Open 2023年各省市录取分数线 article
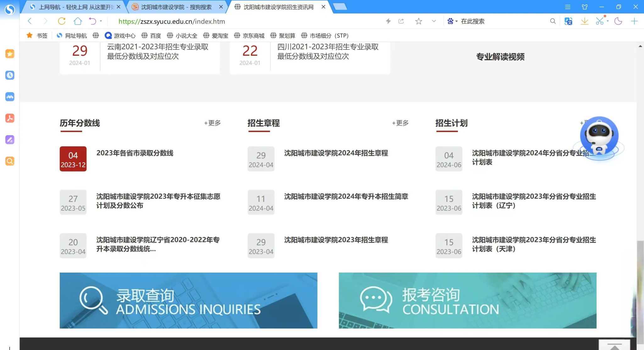This screenshot has width=644, height=350. (135, 153)
